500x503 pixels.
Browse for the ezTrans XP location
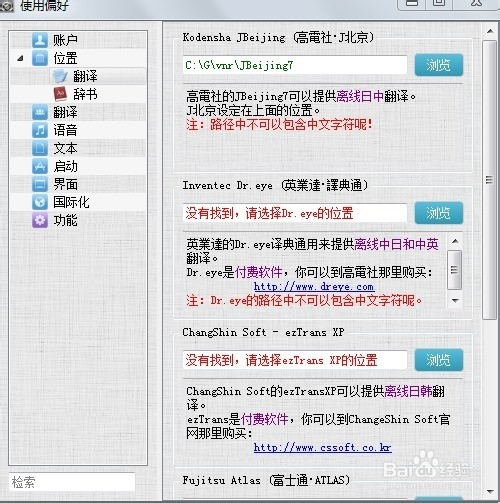(439, 360)
